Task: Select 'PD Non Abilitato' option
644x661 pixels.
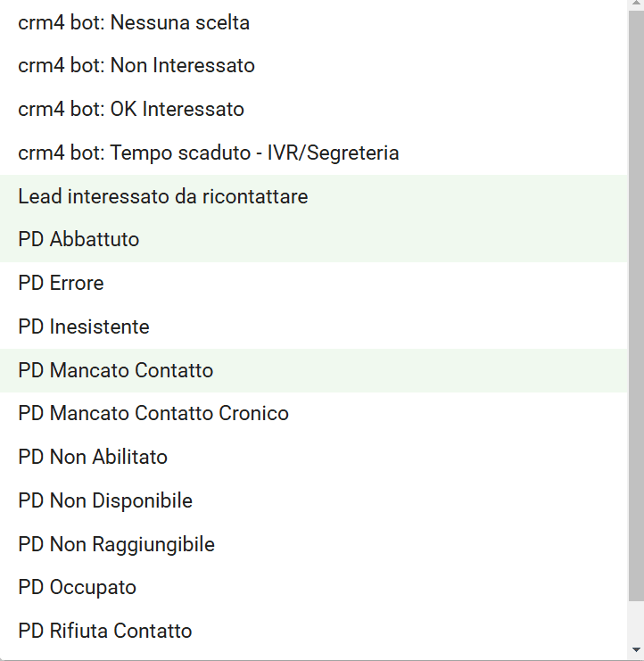Action: [314, 457]
